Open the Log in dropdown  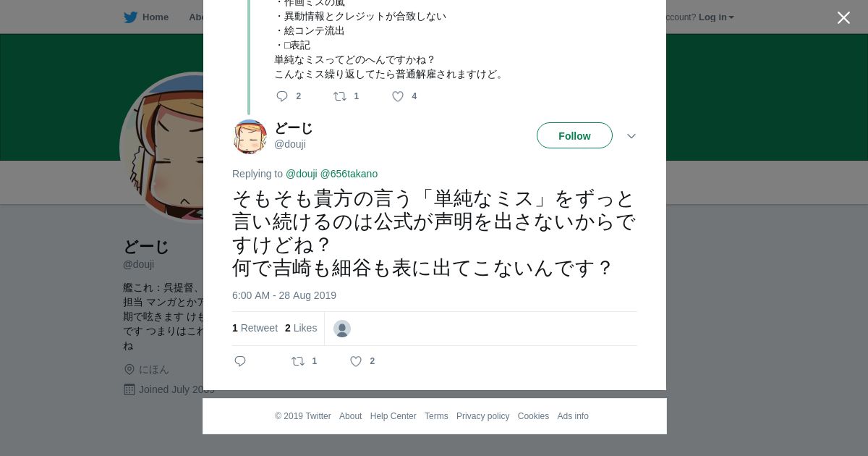point(715,17)
